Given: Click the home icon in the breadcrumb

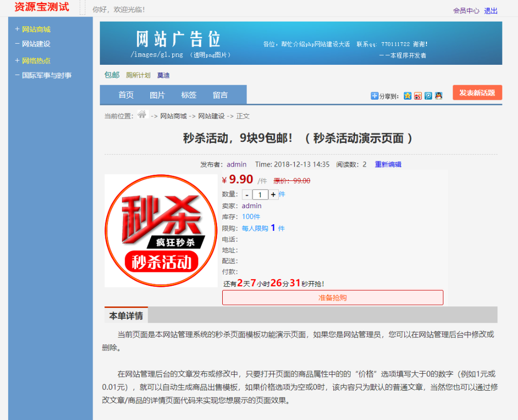Looking at the screenshot, I should click(x=144, y=115).
